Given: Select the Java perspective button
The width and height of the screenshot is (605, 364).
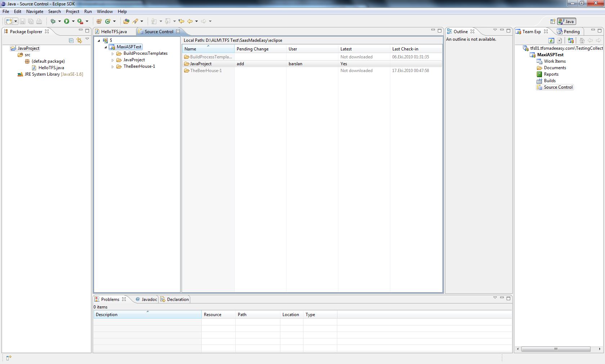Looking at the screenshot, I should 566,22.
